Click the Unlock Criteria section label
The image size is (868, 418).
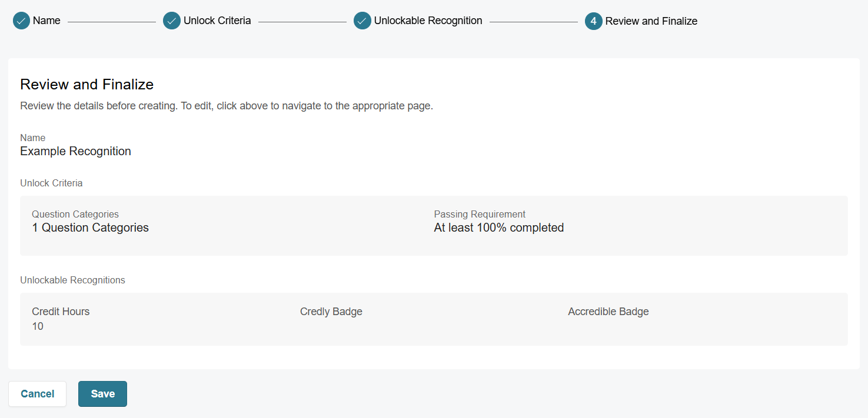pyautogui.click(x=51, y=183)
